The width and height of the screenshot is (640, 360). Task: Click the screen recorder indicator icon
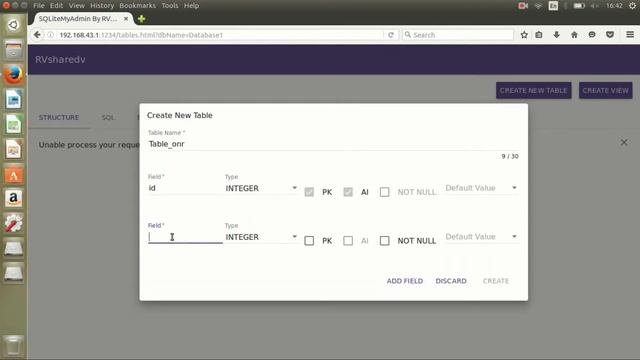[523, 6]
